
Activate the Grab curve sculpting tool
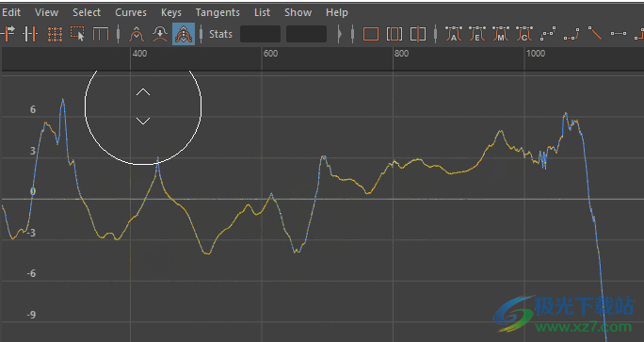click(137, 34)
